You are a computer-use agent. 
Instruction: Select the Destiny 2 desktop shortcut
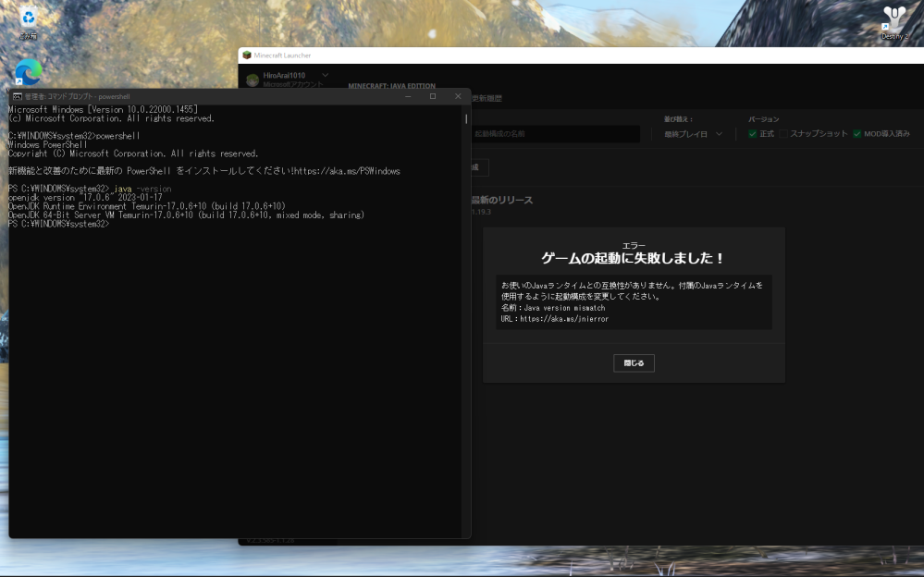click(x=894, y=22)
